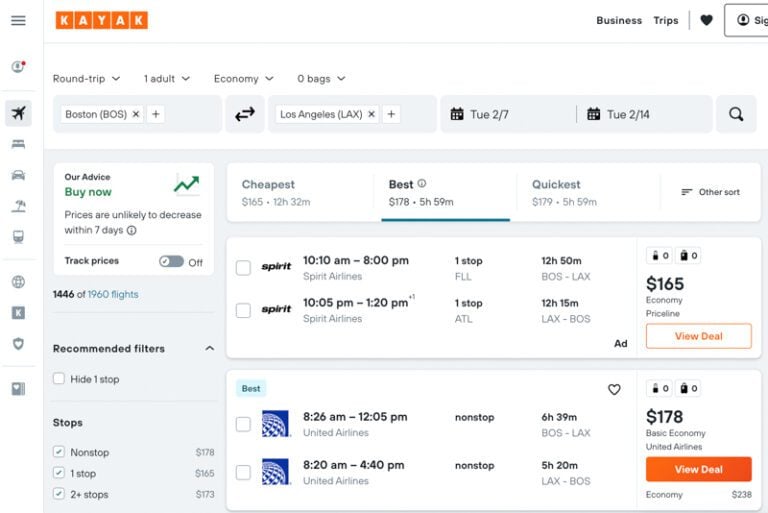Click info icon after 'within 7 days'
768x513 pixels.
(132, 230)
